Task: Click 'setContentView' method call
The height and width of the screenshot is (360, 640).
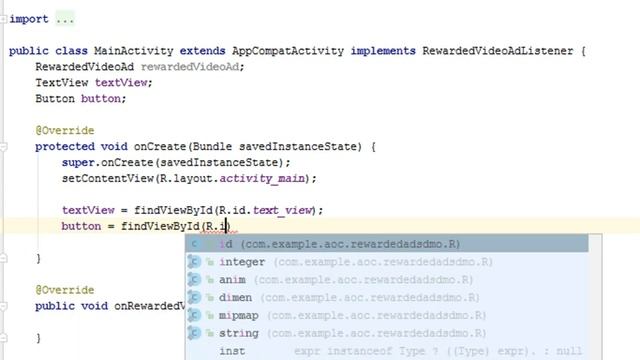Action: click(108, 178)
